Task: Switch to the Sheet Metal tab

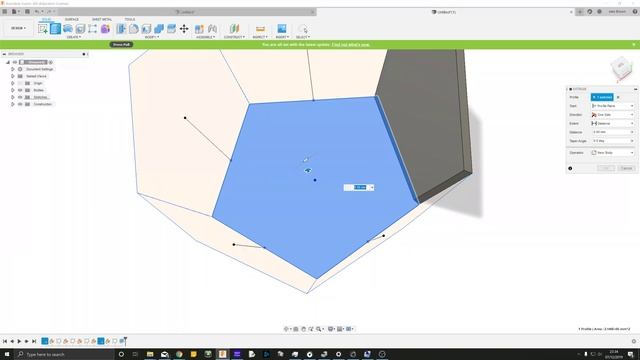Action: (102, 19)
